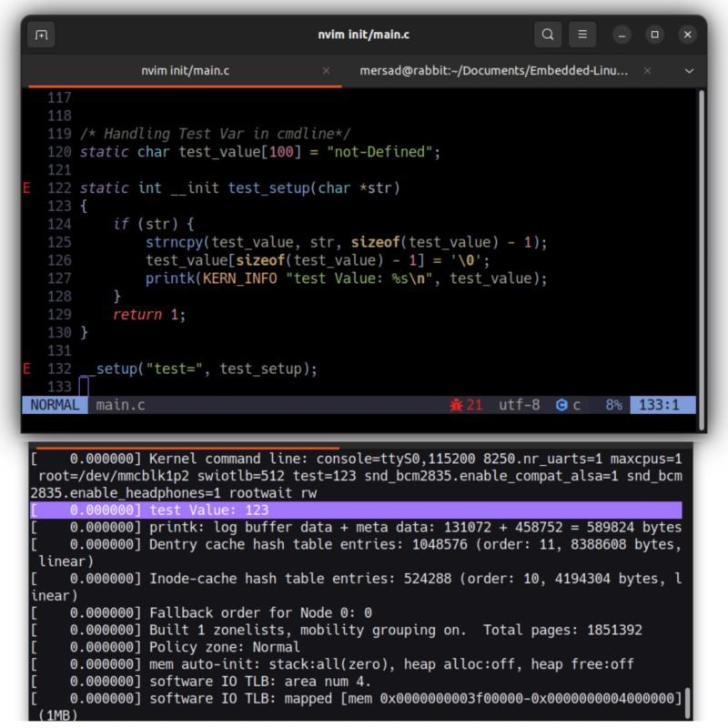
Task: Click the 133:1 cursor position indicator
Action: pyautogui.click(x=662, y=405)
